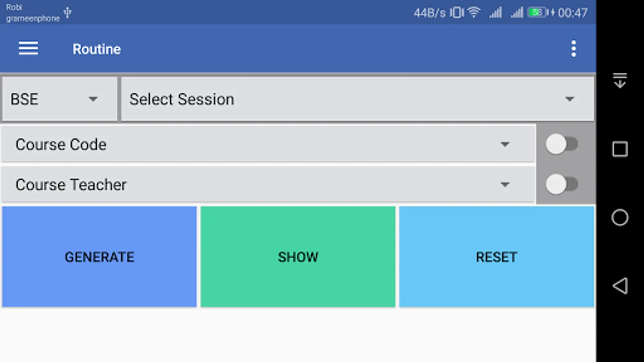Open the BSE program dropdown
Screen dimensions: 644x362
pyautogui.click(x=60, y=99)
